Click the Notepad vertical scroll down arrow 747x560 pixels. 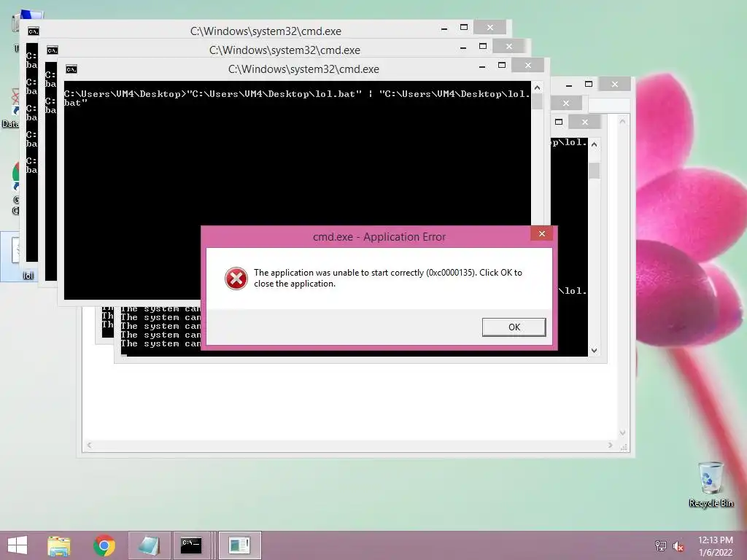(x=622, y=433)
